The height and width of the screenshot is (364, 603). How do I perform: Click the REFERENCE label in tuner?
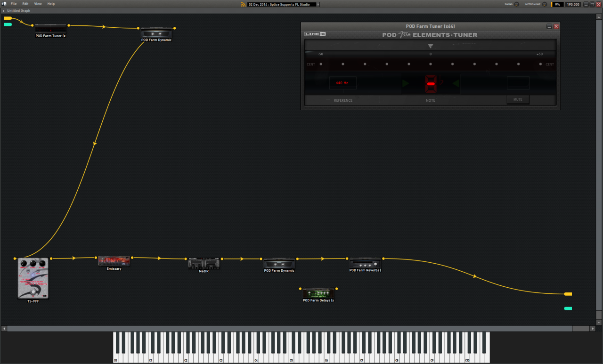tap(343, 100)
